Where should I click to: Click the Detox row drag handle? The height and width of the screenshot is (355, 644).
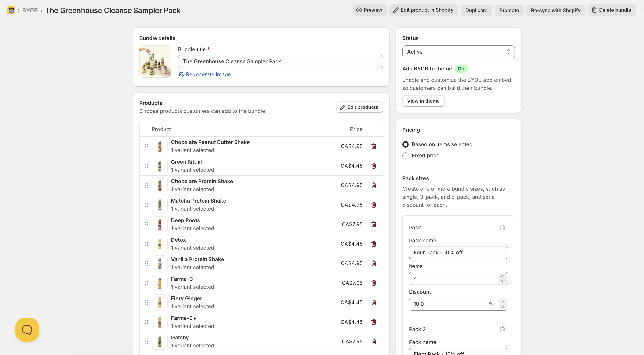(x=147, y=244)
